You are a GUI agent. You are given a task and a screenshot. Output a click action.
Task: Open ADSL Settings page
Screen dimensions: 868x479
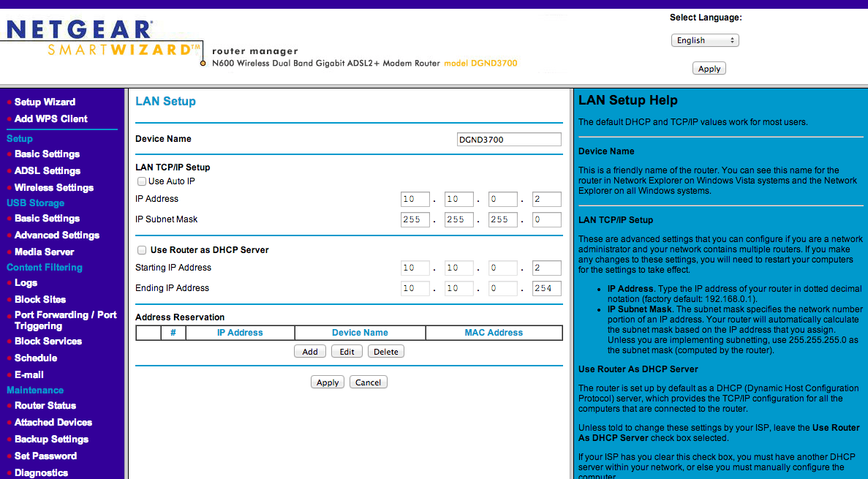pyautogui.click(x=47, y=170)
